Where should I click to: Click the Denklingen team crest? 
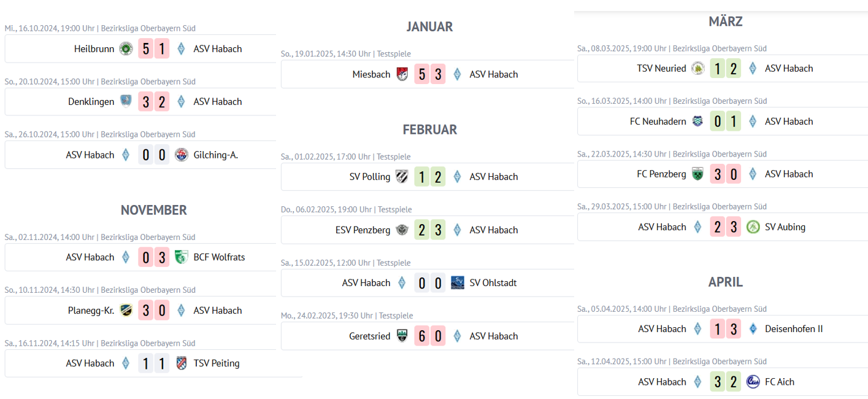[x=126, y=102]
